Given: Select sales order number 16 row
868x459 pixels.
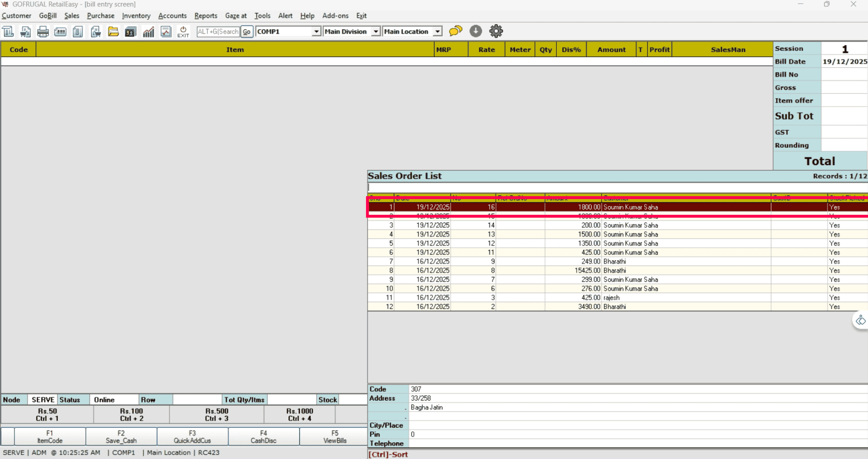Looking at the screenshot, I should click(618, 207).
